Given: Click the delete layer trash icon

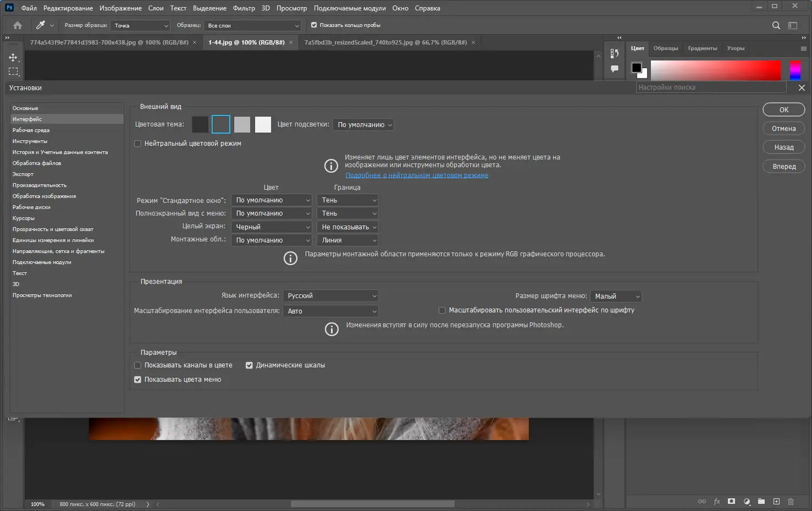Looking at the screenshot, I should [791, 502].
